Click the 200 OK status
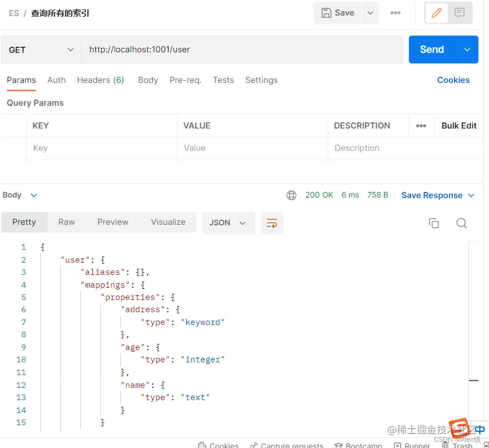This screenshot has width=489, height=448. coord(319,195)
